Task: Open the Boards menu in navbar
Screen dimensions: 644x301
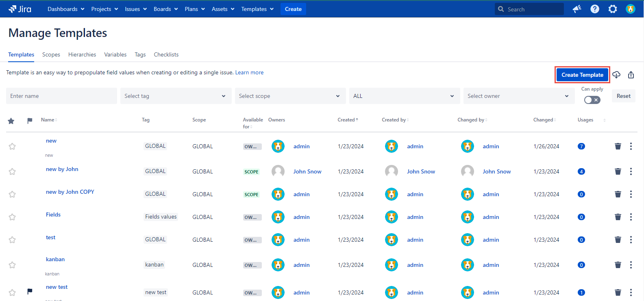Action: (165, 9)
